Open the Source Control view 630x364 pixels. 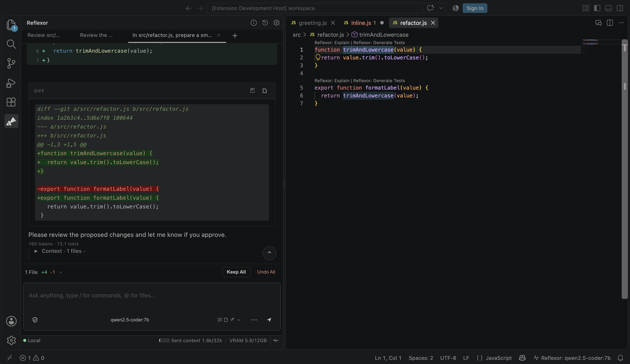coord(11,63)
